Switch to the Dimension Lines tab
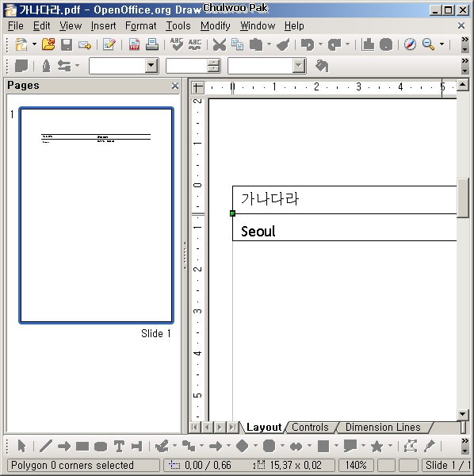Image resolution: width=474 pixels, height=476 pixels. coord(383,427)
